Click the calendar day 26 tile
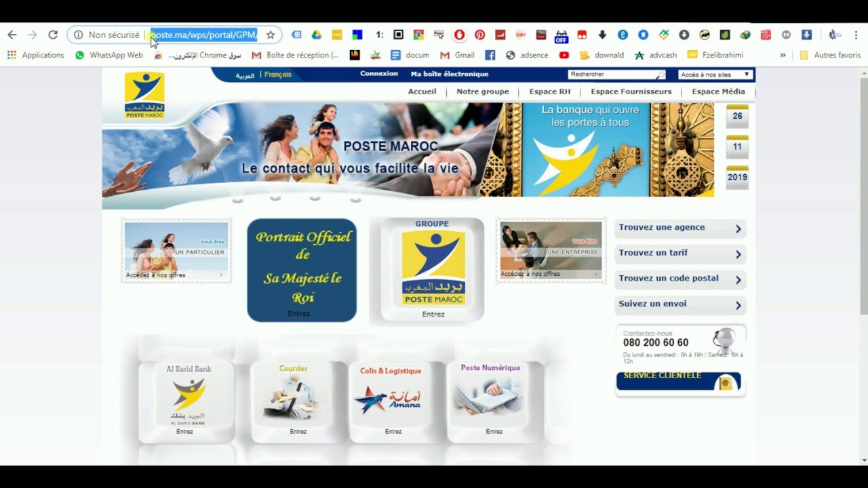 coord(737,117)
